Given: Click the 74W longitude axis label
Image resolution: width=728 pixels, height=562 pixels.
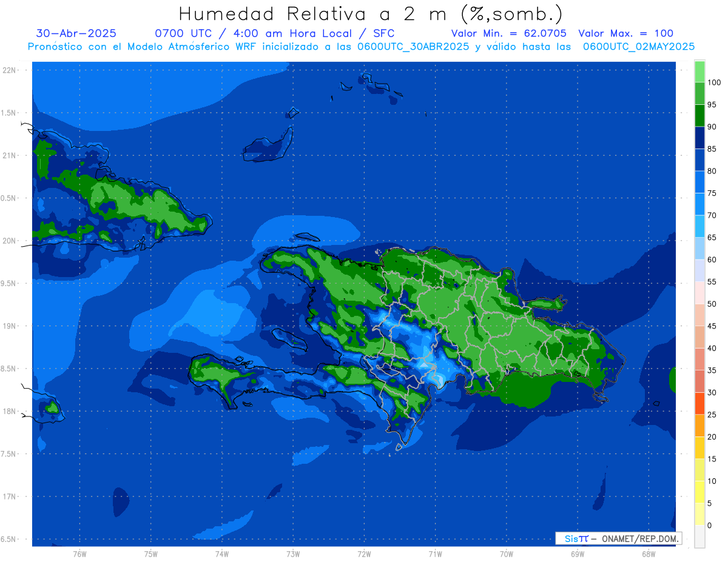Looking at the screenshot, I should [x=221, y=554].
